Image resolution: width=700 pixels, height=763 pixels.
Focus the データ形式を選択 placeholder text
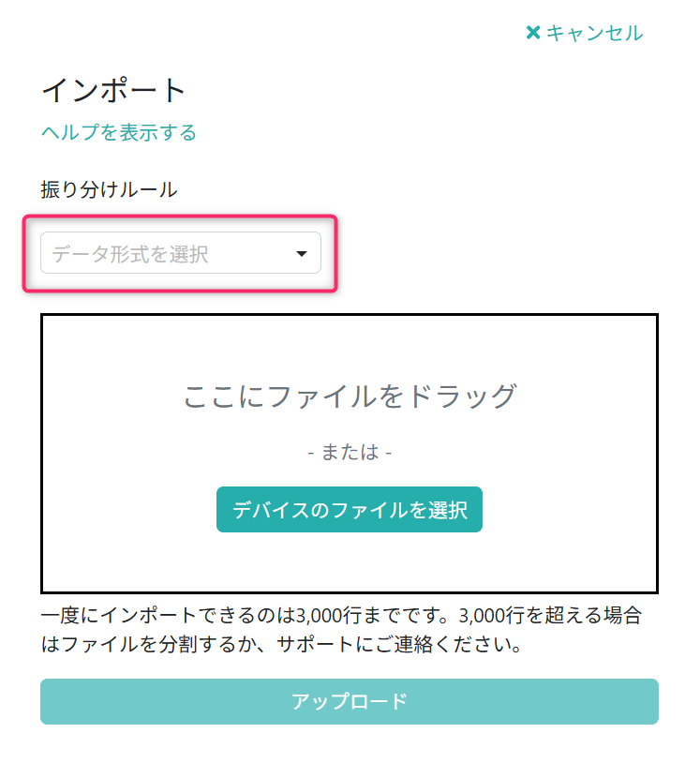click(x=130, y=254)
